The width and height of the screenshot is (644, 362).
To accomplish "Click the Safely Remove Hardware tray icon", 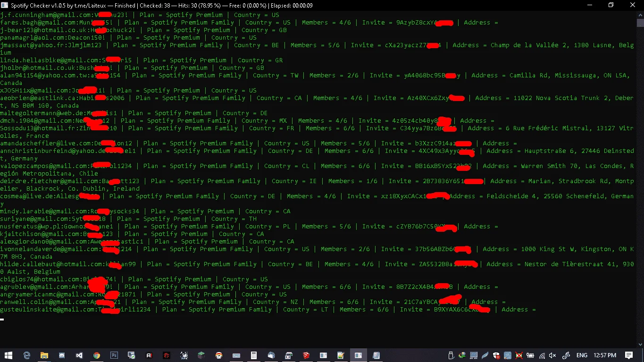I will (x=451, y=355).
